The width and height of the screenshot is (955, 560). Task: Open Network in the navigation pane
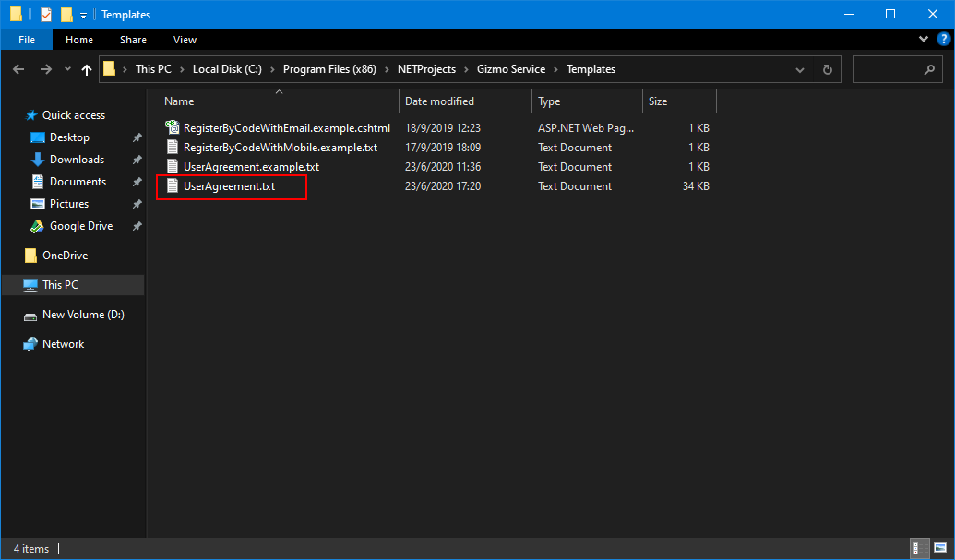(x=64, y=344)
